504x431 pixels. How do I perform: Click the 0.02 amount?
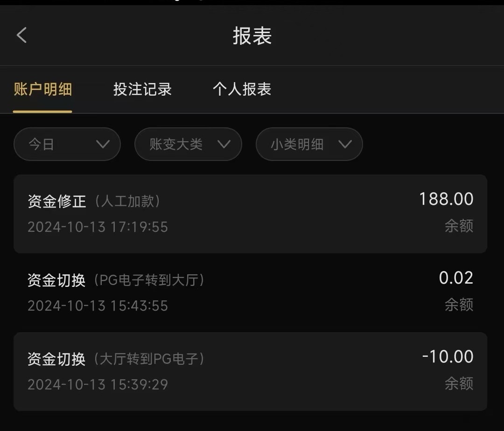tap(456, 278)
